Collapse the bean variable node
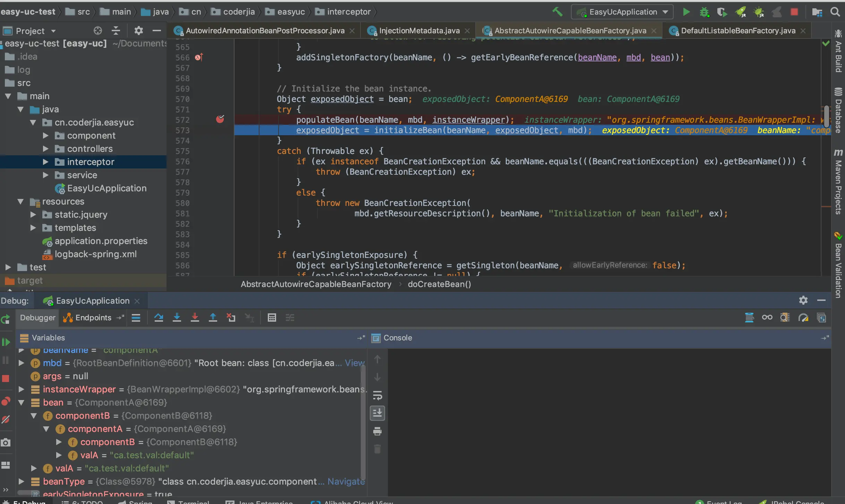 click(x=21, y=402)
